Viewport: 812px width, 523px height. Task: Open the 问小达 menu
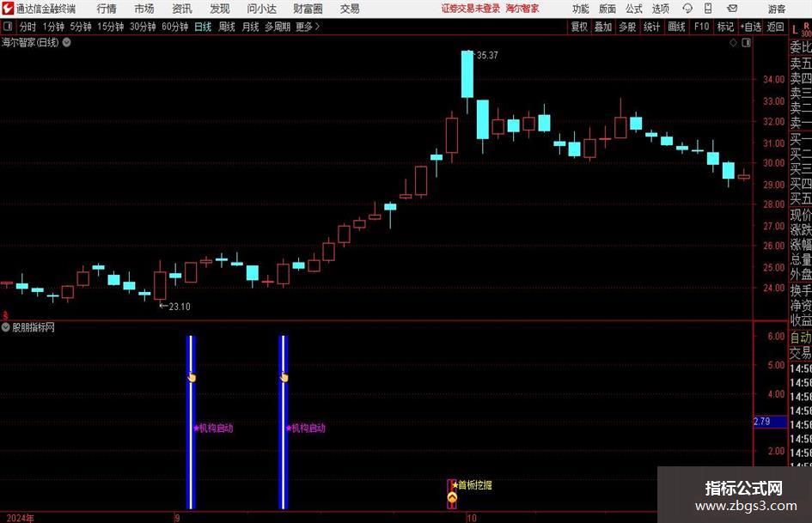261,9
